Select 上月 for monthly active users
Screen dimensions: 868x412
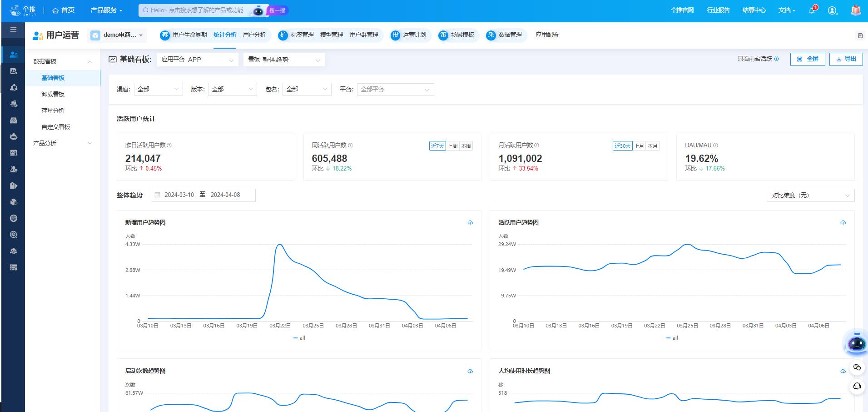(x=639, y=146)
